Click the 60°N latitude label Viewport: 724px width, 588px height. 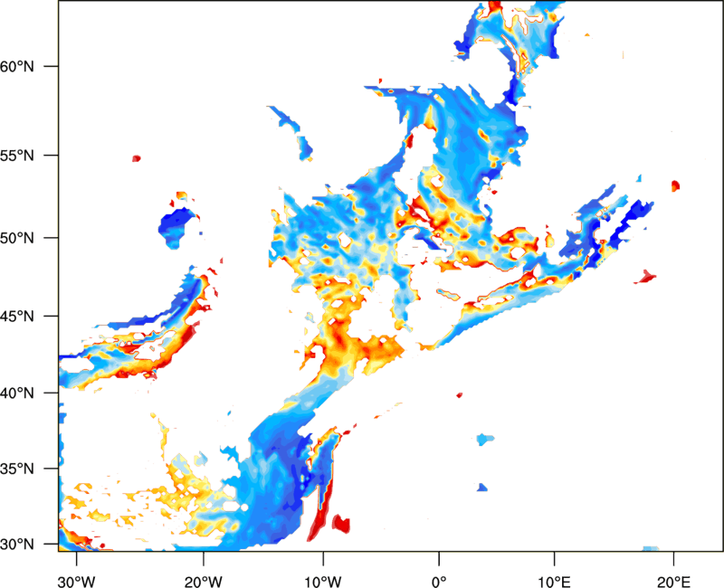pyautogui.click(x=17, y=66)
